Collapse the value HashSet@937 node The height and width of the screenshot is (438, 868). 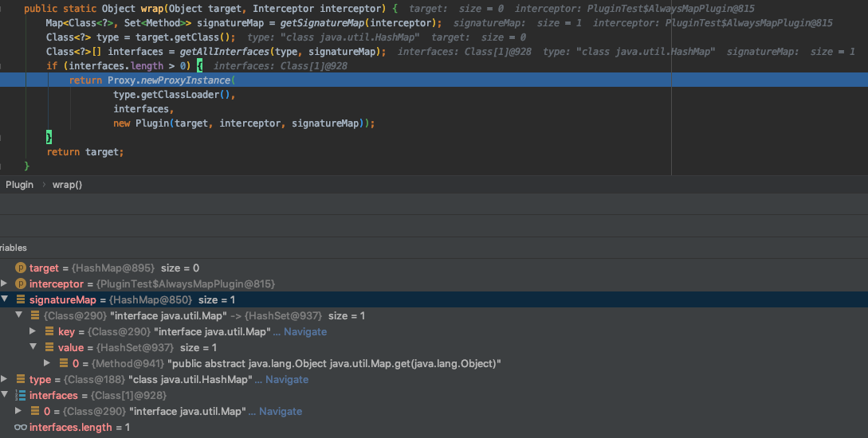tap(33, 346)
